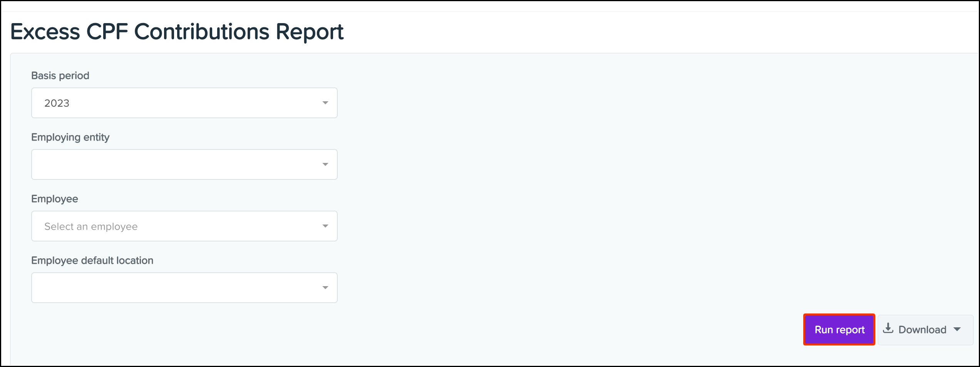This screenshot has height=367, width=980.
Task: Expand the Download options caret
Action: pos(957,330)
